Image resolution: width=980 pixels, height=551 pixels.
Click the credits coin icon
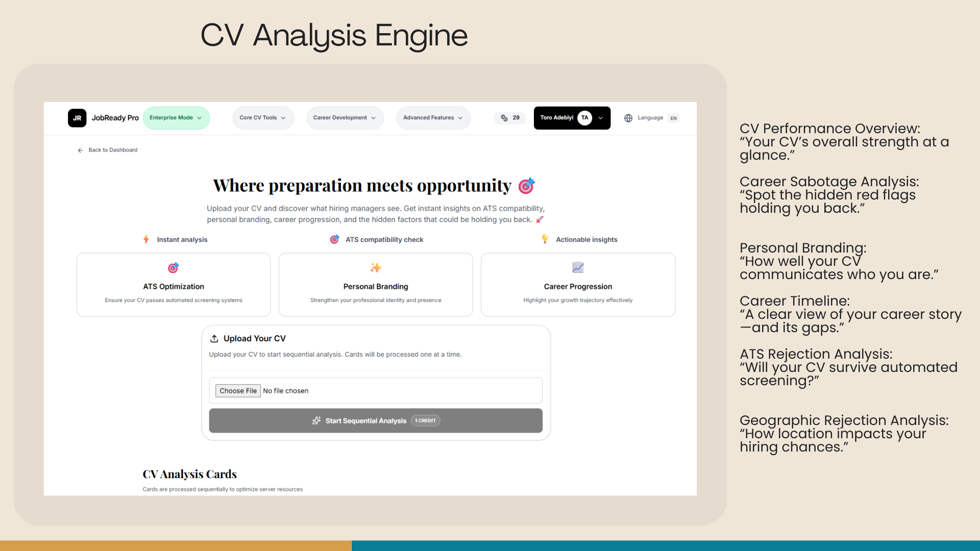pyautogui.click(x=504, y=118)
